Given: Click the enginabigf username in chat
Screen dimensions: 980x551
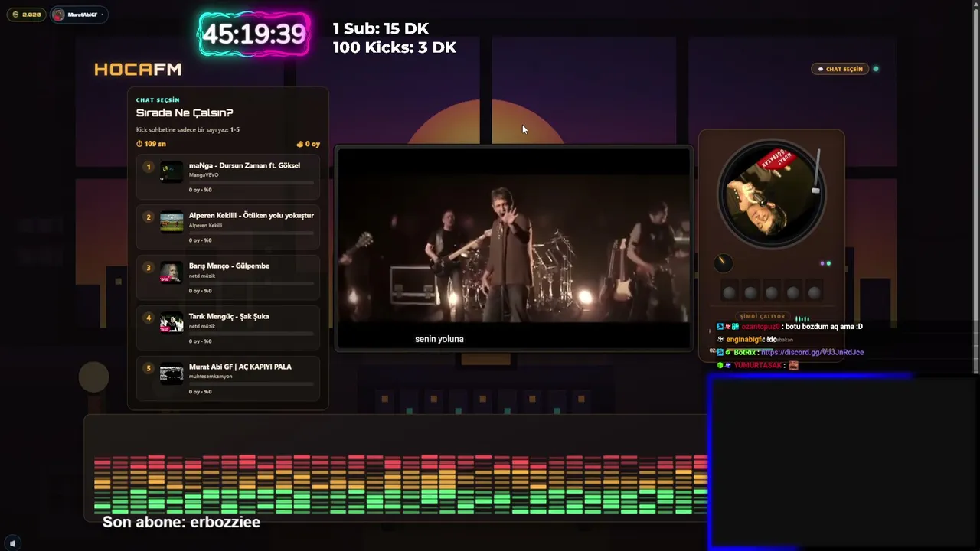Looking at the screenshot, I should coord(744,339).
